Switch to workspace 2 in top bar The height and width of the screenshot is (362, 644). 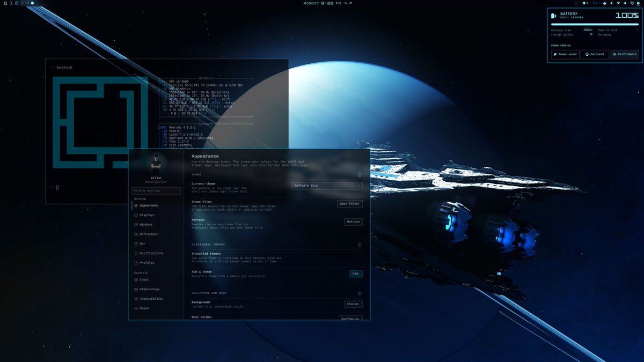16,3
